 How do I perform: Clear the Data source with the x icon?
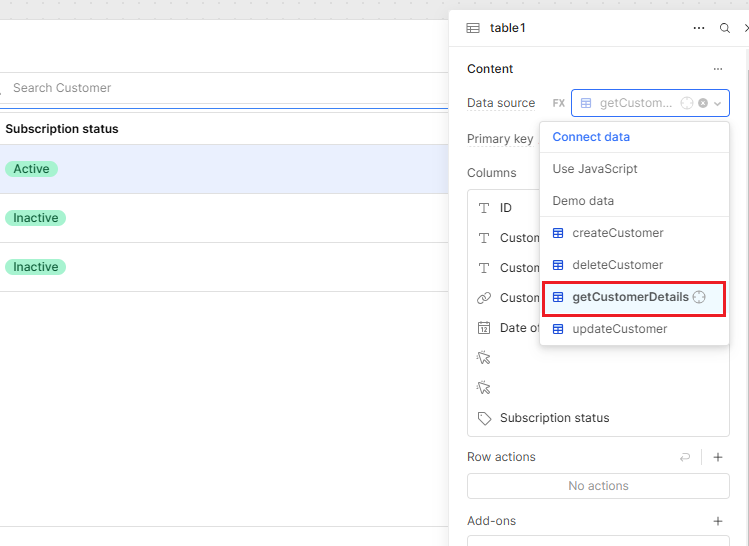tap(703, 103)
